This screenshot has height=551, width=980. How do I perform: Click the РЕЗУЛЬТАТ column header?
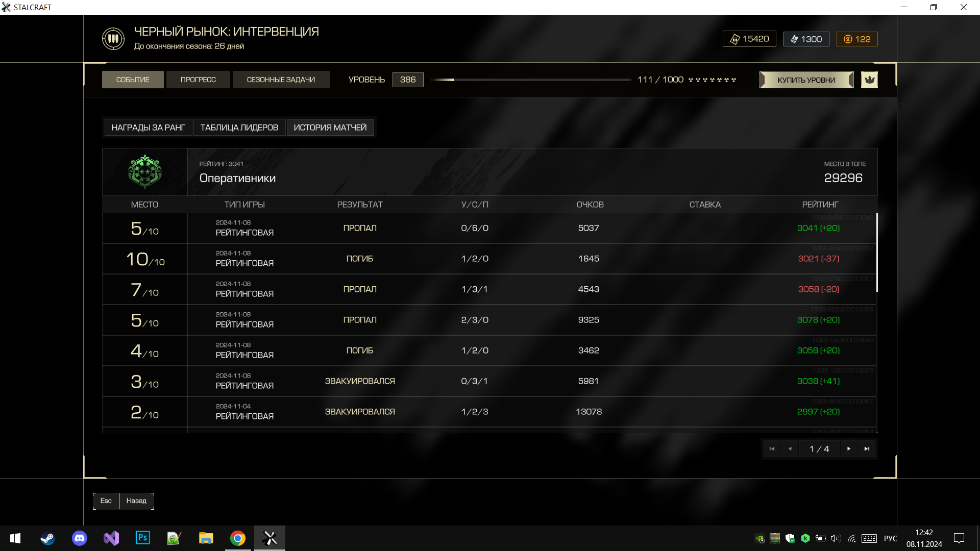click(360, 205)
